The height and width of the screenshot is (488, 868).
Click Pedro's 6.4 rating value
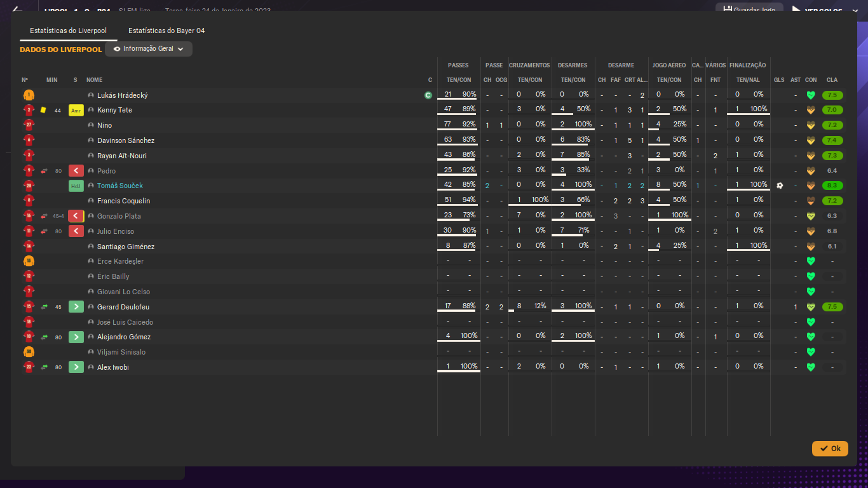(x=832, y=171)
